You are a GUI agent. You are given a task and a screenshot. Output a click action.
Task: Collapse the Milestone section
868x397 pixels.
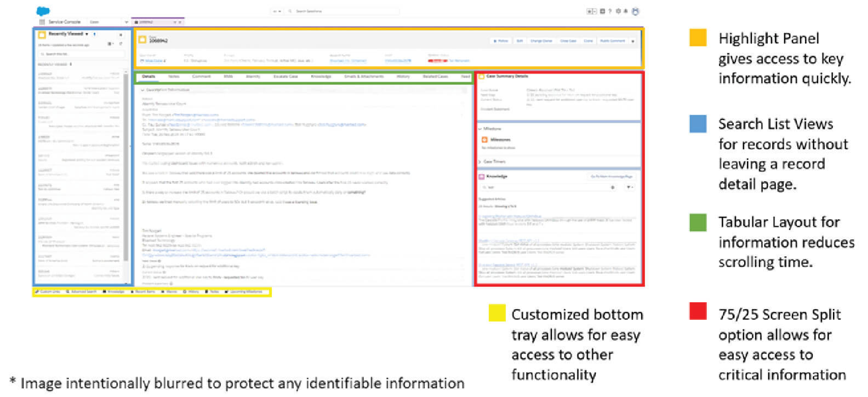click(x=481, y=129)
